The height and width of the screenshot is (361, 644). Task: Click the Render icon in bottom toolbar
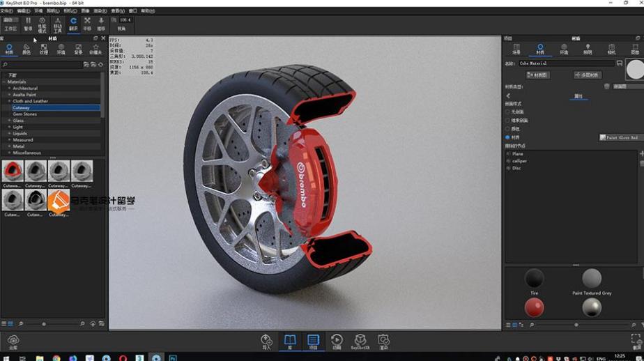click(383, 341)
